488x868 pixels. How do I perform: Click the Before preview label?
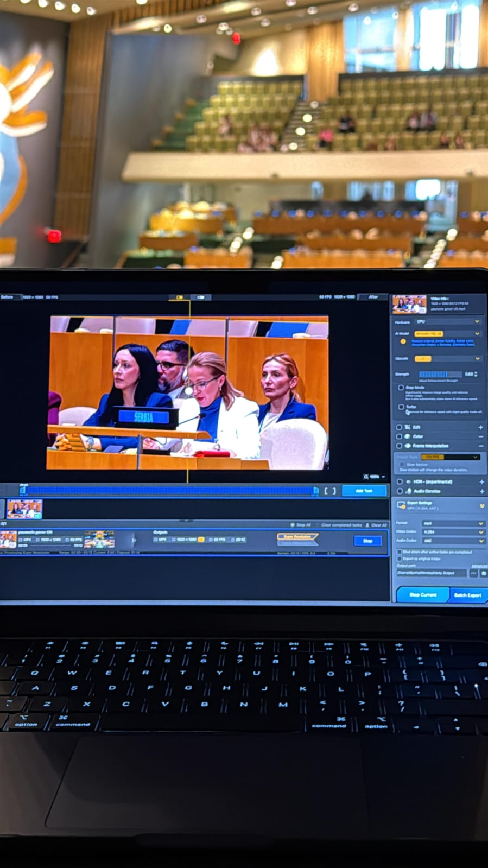(7, 297)
